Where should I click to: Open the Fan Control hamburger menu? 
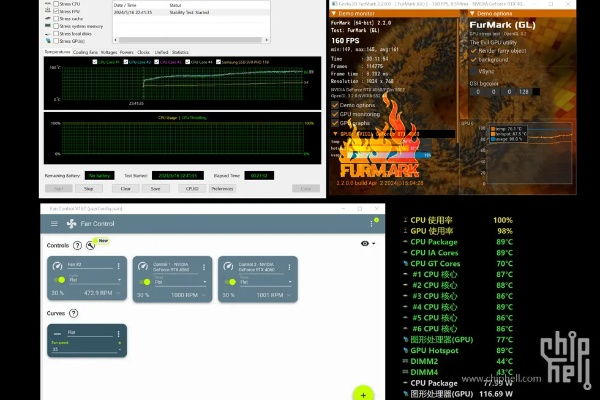[x=54, y=222]
